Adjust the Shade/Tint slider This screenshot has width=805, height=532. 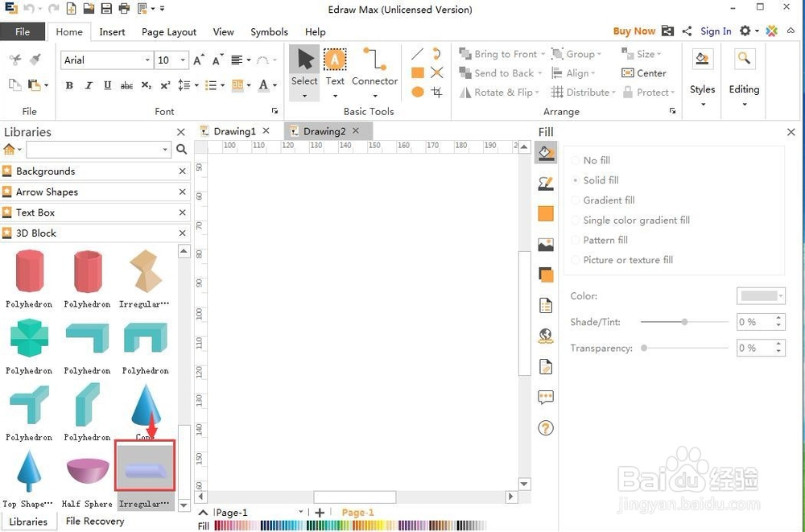point(684,322)
